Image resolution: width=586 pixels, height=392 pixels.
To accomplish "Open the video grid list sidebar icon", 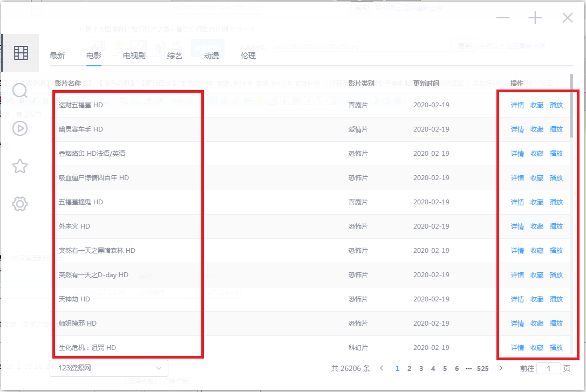I will [21, 53].
